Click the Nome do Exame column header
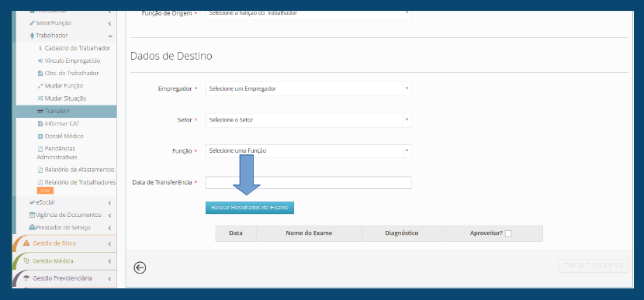644x300 pixels. pyautogui.click(x=309, y=233)
